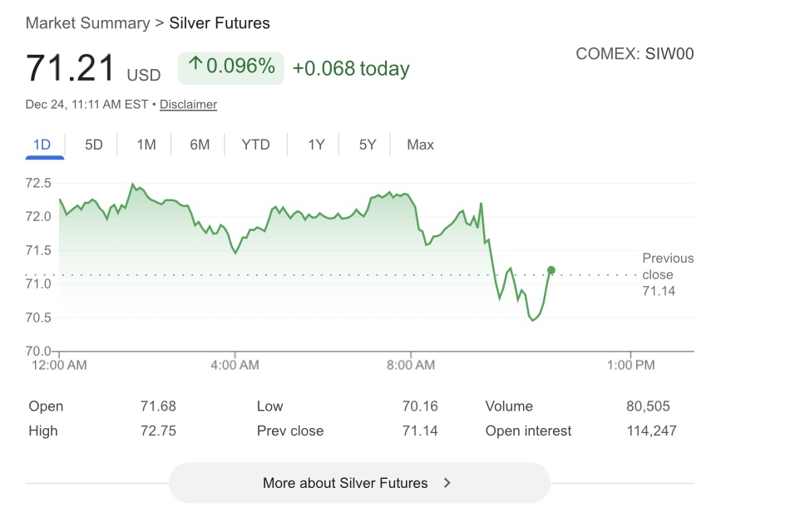This screenshot has width=810, height=532.
Task: Click More about Silver Futures button
Action: pos(359,483)
